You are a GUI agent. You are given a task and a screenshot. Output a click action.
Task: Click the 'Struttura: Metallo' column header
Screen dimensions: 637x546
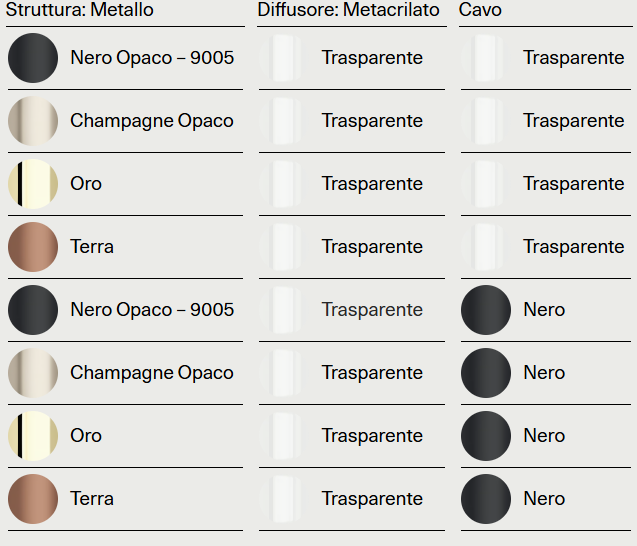80,10
